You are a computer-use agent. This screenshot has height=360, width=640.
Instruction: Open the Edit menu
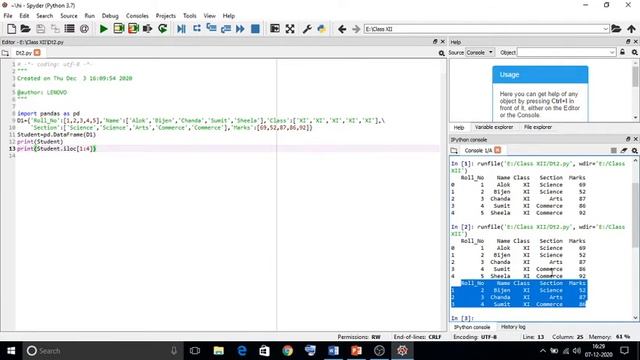click(24, 16)
